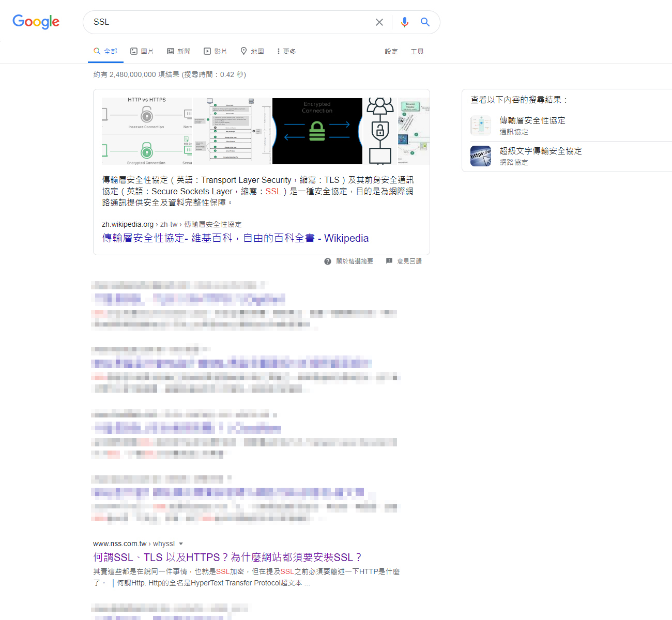Select the 全部 tab
Viewport: 672px width, 620px height.
[105, 51]
